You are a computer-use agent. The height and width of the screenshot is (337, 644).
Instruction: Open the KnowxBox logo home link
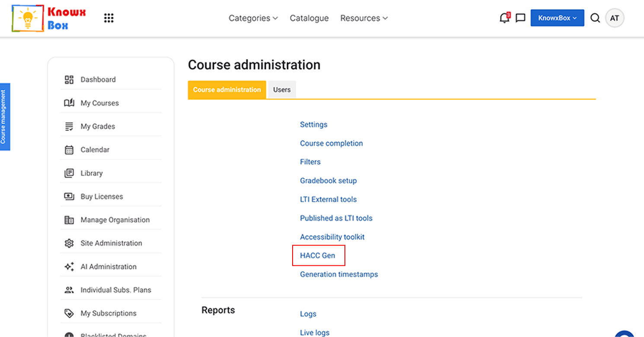pyautogui.click(x=49, y=18)
